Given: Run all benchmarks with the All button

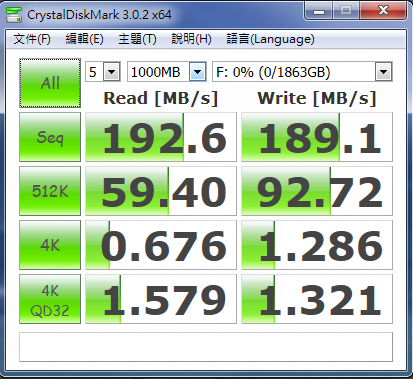Looking at the screenshot, I should pos(50,83).
